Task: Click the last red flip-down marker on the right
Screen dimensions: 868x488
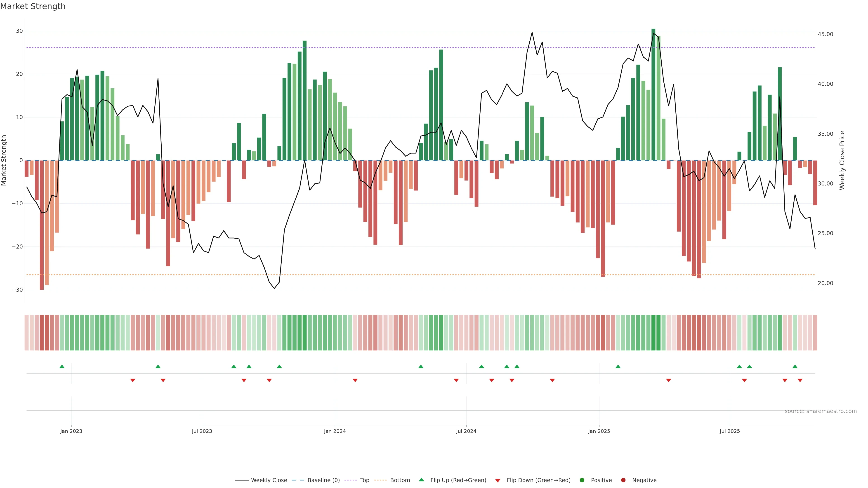Action: pyautogui.click(x=800, y=380)
